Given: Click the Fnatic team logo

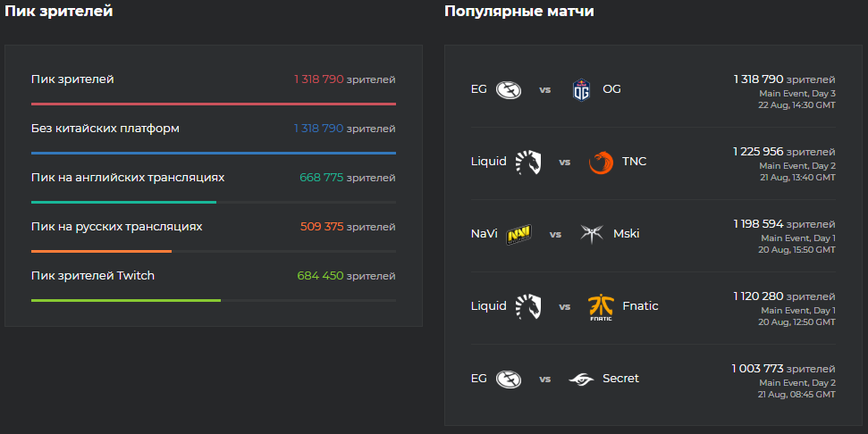Looking at the screenshot, I should click(x=601, y=307).
